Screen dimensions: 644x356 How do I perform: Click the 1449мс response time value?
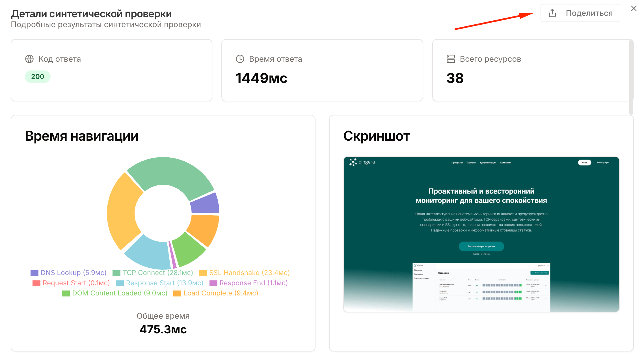click(x=261, y=78)
